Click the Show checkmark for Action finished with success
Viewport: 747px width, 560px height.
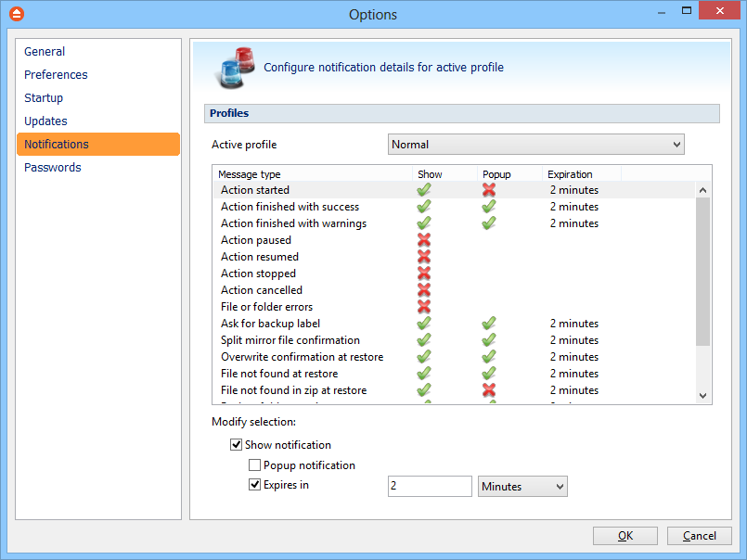424,207
